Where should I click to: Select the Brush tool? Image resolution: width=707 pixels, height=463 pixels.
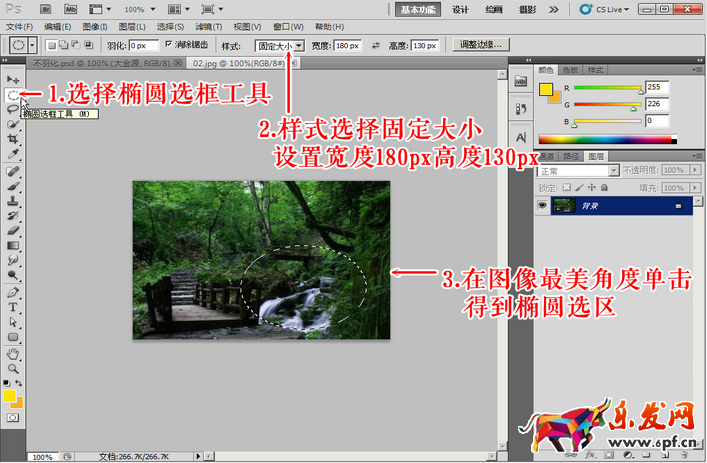point(13,186)
